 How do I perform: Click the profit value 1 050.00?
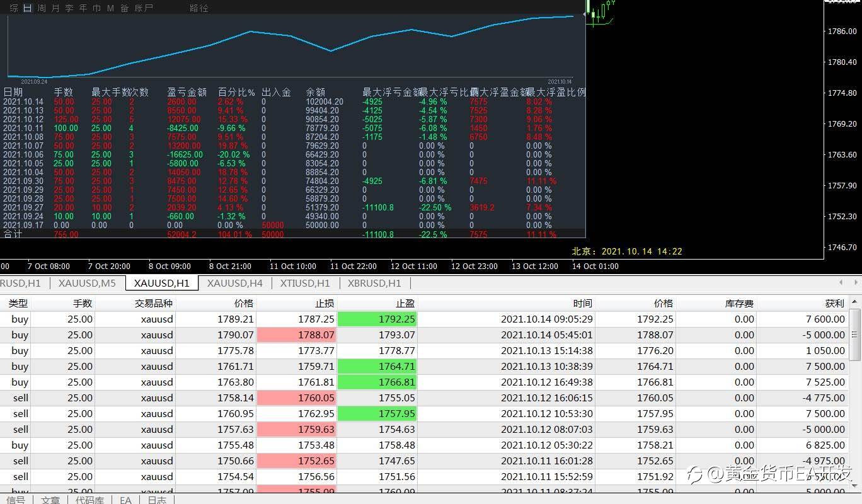825,351
